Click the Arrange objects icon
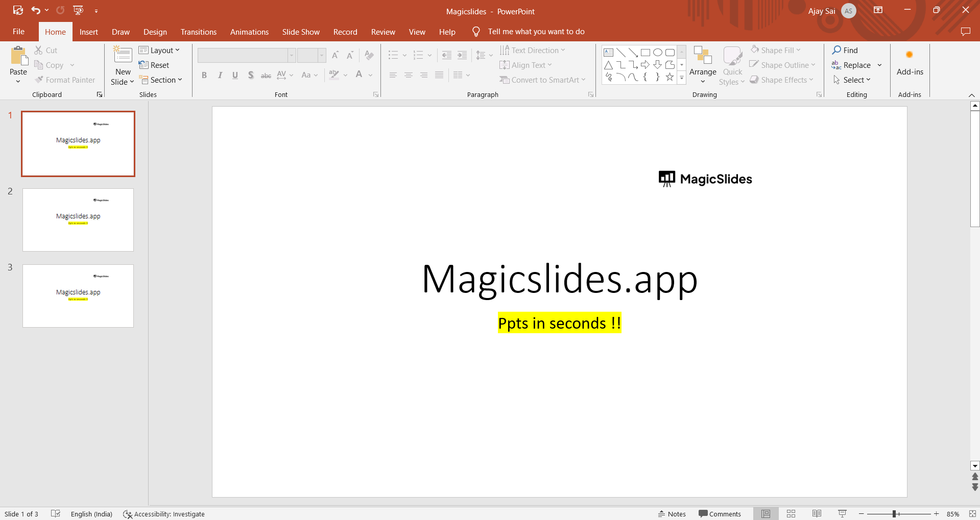This screenshot has width=980, height=520. tap(703, 56)
